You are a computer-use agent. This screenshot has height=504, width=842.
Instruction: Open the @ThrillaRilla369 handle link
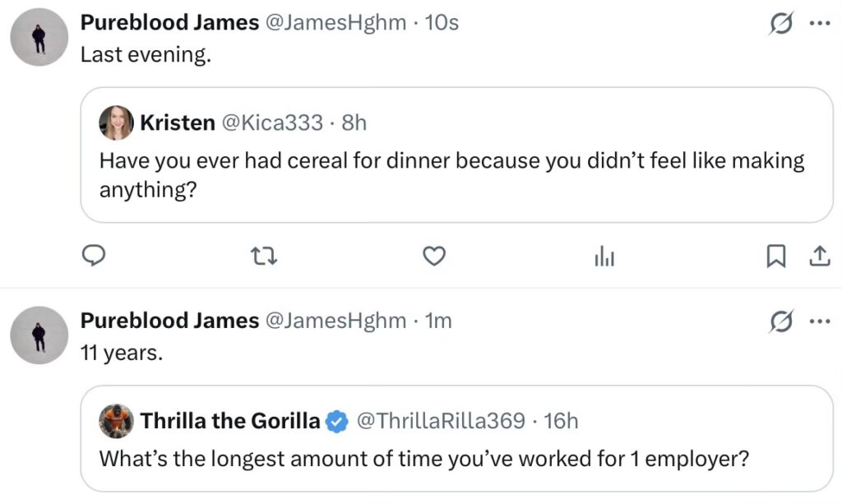[x=439, y=421]
